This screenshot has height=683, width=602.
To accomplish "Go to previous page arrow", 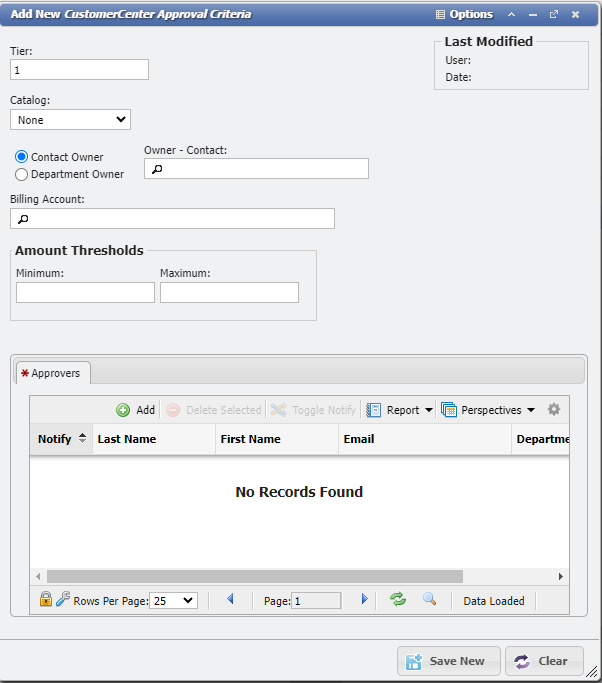I will click(x=231, y=600).
